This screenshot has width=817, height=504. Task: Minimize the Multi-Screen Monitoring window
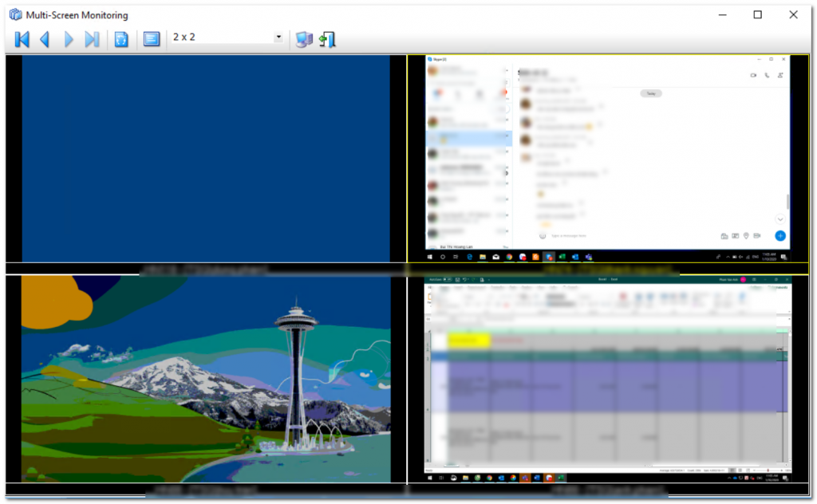(x=722, y=14)
